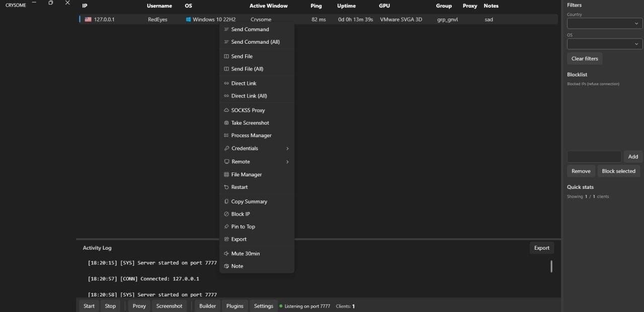Viewport: 644px width, 312px height.
Task: Choose Send Command (All) from context menu
Action: point(257,42)
